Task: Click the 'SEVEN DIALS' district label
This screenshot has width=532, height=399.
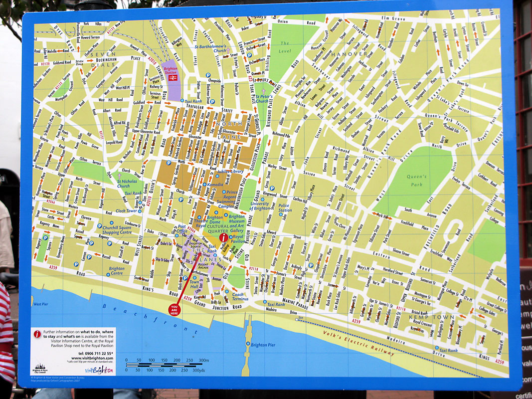Action: click(x=103, y=59)
